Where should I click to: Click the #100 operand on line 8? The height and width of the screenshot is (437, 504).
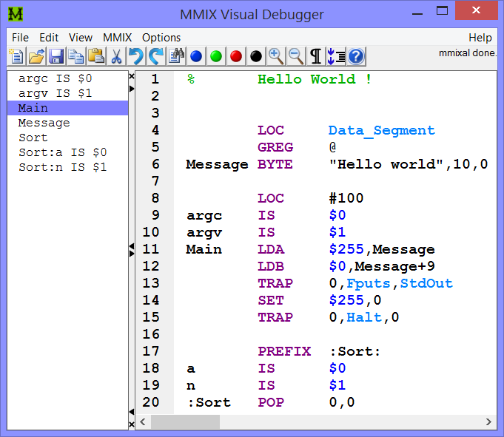[346, 198]
